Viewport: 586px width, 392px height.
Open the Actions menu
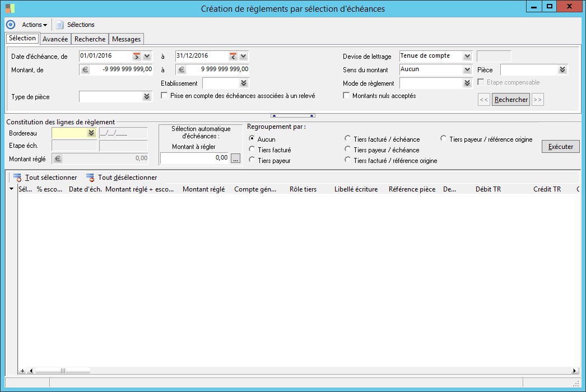coord(34,25)
